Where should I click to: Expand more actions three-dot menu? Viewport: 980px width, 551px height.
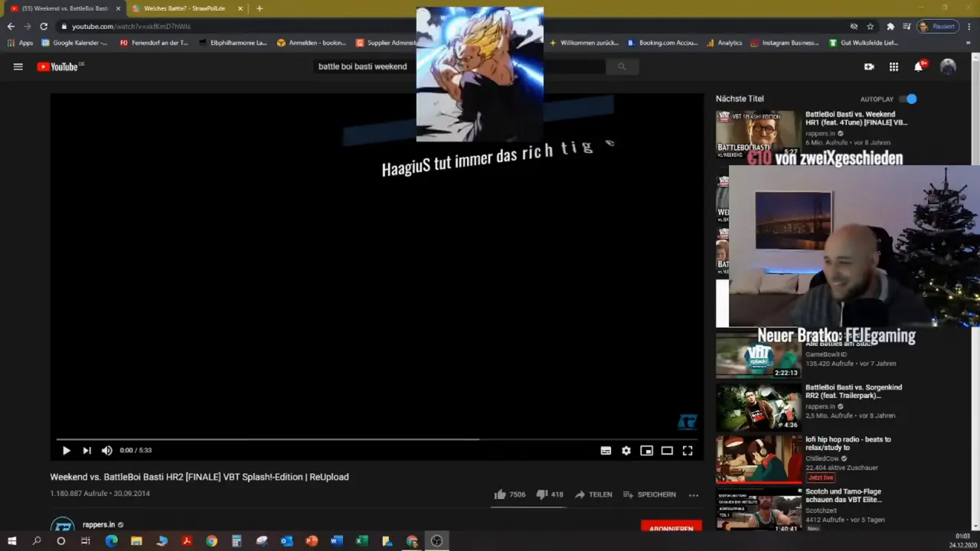coord(694,495)
